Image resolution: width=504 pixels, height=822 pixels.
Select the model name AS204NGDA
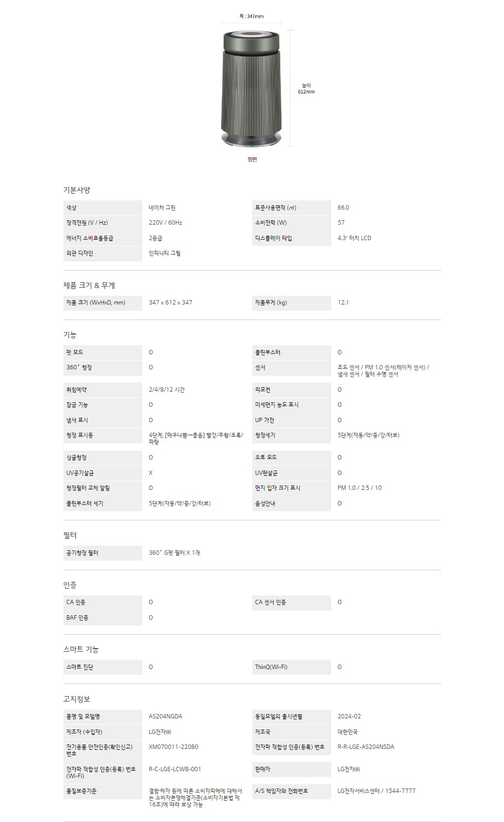tap(166, 716)
